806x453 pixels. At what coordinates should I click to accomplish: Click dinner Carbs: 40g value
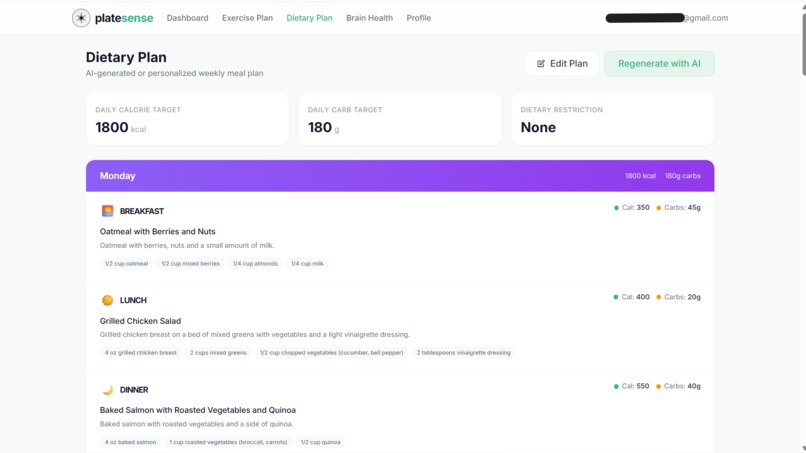(x=679, y=386)
